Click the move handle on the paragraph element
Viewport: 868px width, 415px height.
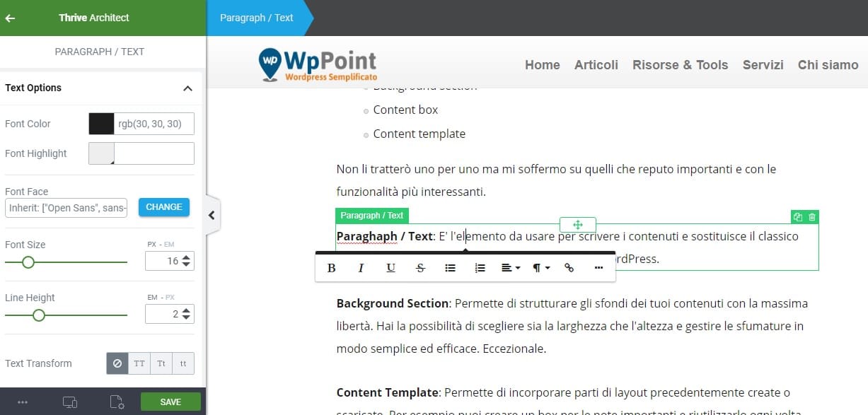tap(577, 225)
